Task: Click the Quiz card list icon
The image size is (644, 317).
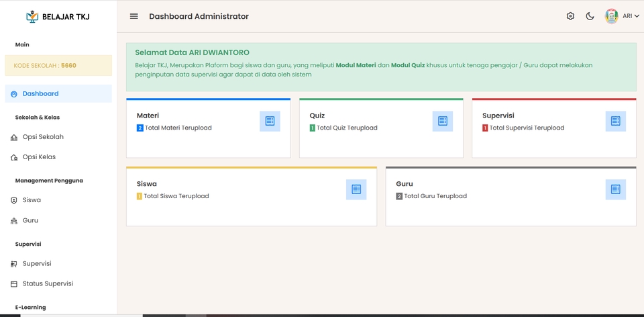Action: tap(443, 122)
